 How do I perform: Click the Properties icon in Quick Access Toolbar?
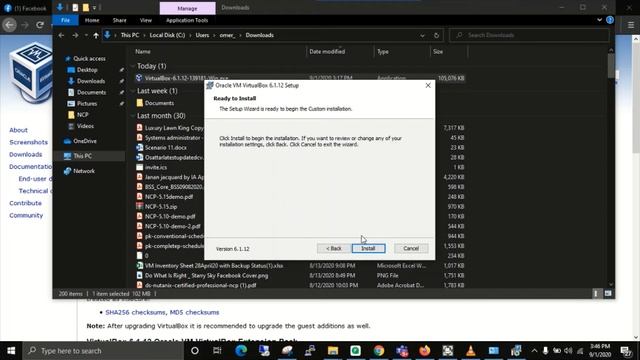point(75,7)
